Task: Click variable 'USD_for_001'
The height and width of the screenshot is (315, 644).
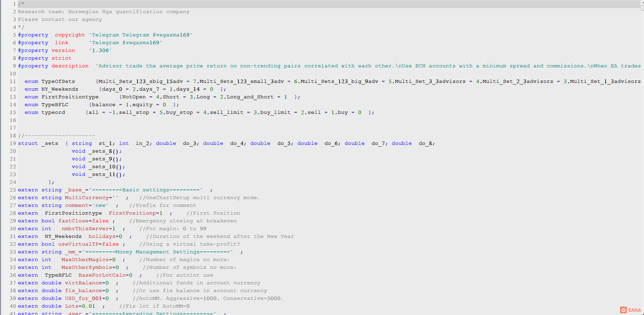Action: tap(84, 298)
